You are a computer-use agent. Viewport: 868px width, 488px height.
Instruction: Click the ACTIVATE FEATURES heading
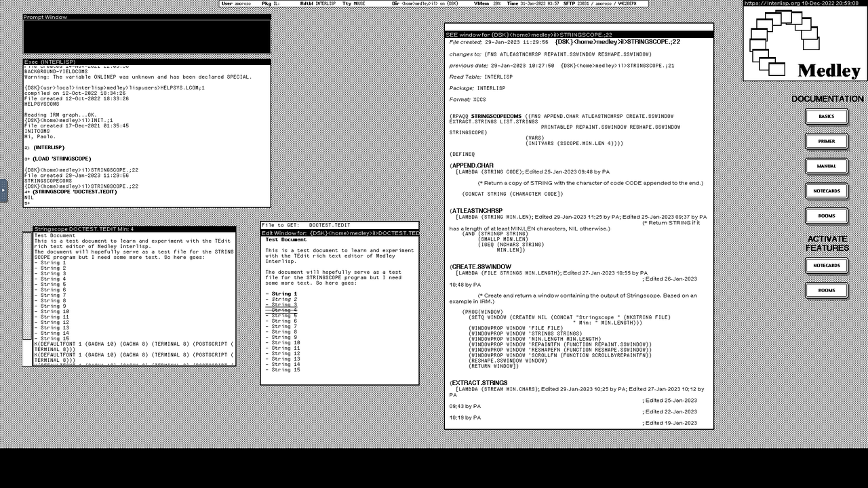827,243
